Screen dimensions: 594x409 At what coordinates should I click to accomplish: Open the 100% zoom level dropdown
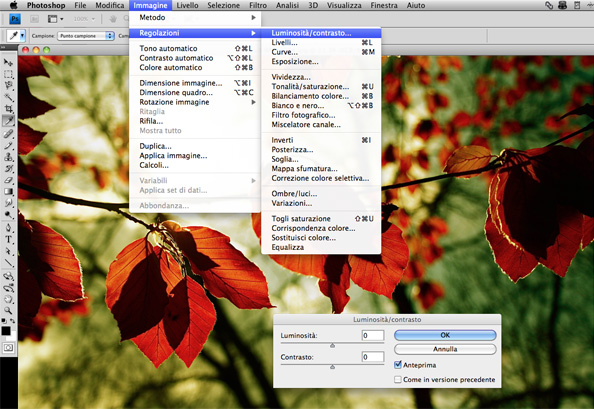tap(84, 19)
